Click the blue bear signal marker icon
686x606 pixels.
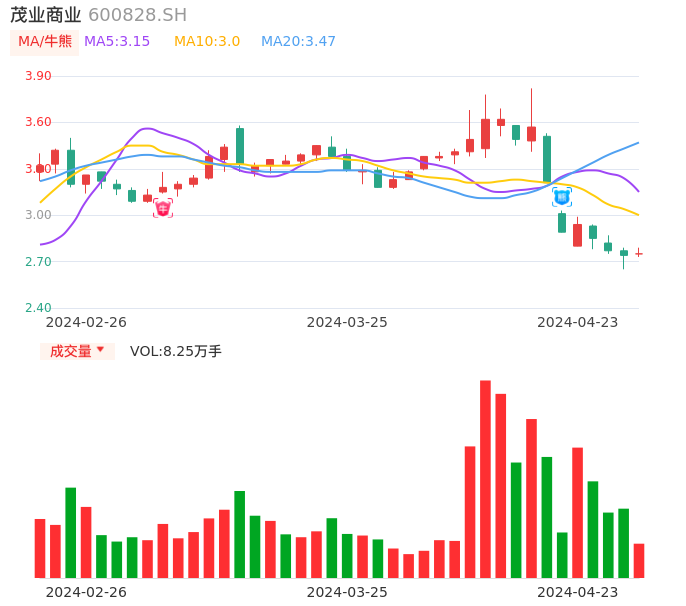coord(562,197)
